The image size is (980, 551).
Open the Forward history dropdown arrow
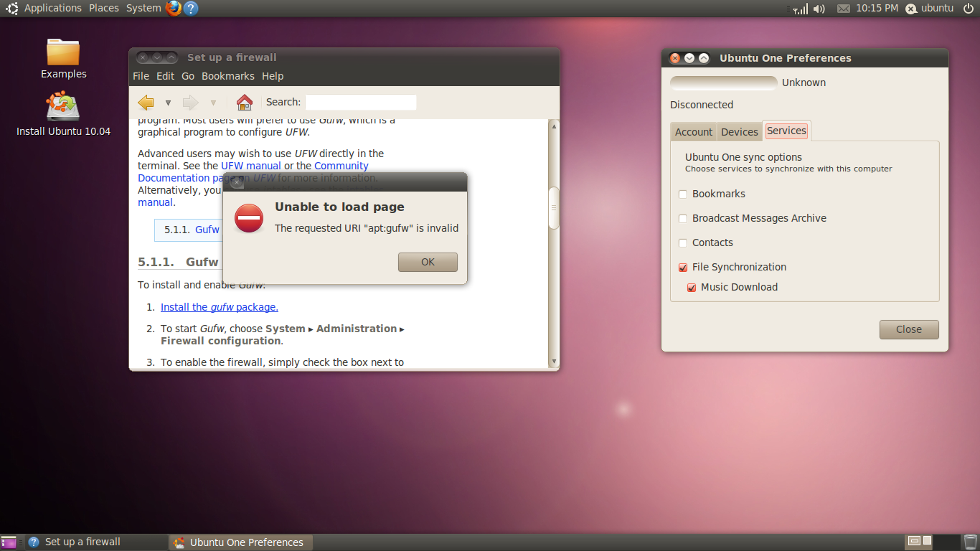[213, 103]
